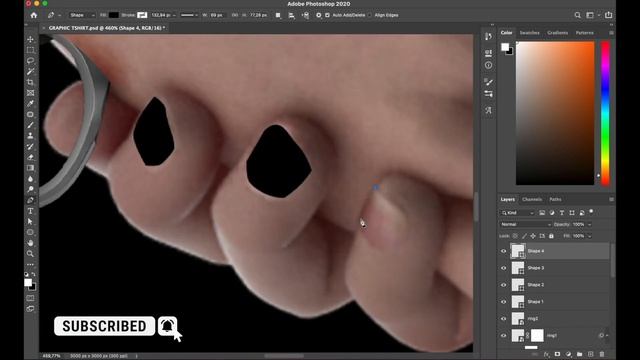Open the stroke line style dropdown

(x=189, y=15)
